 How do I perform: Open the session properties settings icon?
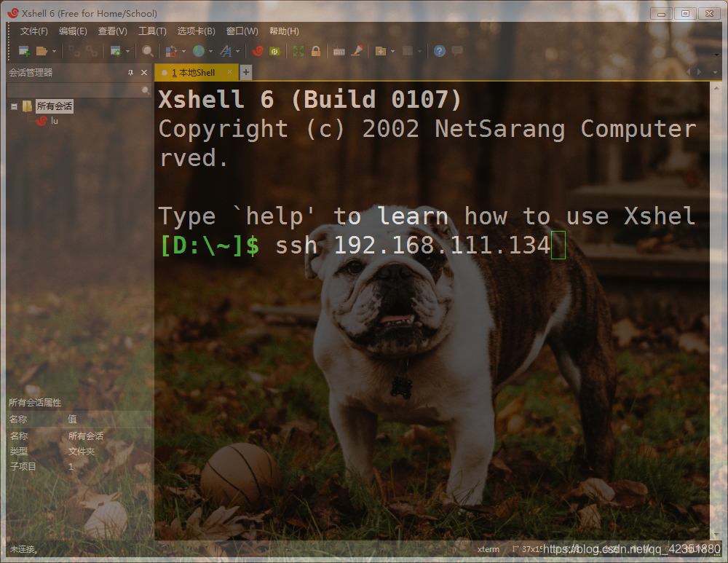coord(116,51)
